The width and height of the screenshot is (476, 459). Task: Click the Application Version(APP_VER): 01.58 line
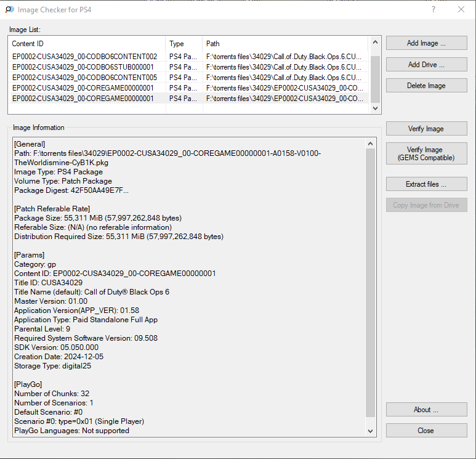point(76,311)
